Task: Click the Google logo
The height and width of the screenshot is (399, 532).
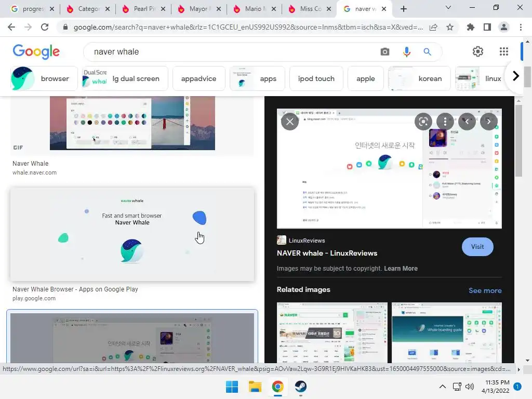Action: [36, 51]
